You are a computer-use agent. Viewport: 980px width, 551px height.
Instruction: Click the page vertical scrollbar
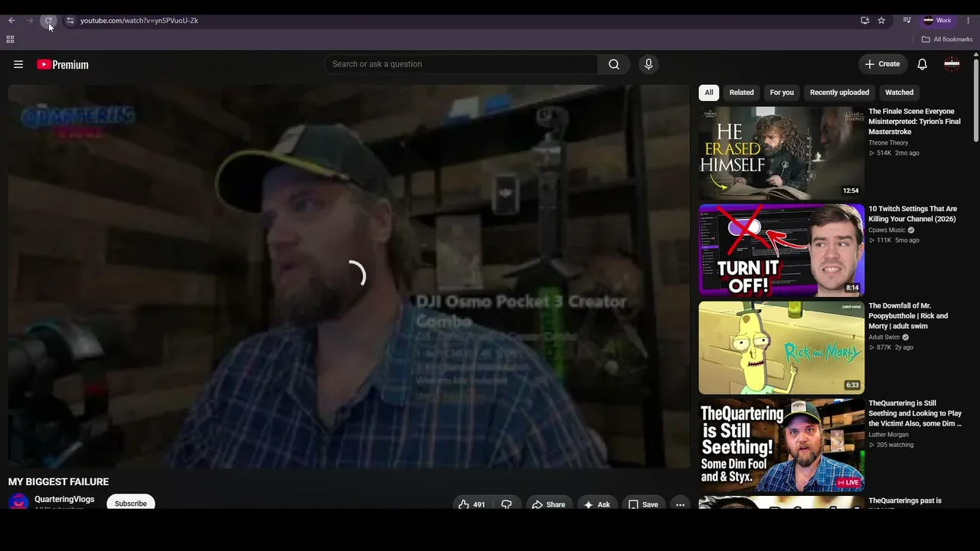976,99
